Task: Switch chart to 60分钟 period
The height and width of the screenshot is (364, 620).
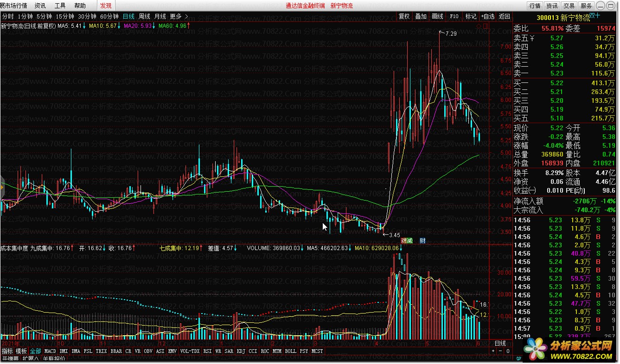Action: [x=109, y=16]
